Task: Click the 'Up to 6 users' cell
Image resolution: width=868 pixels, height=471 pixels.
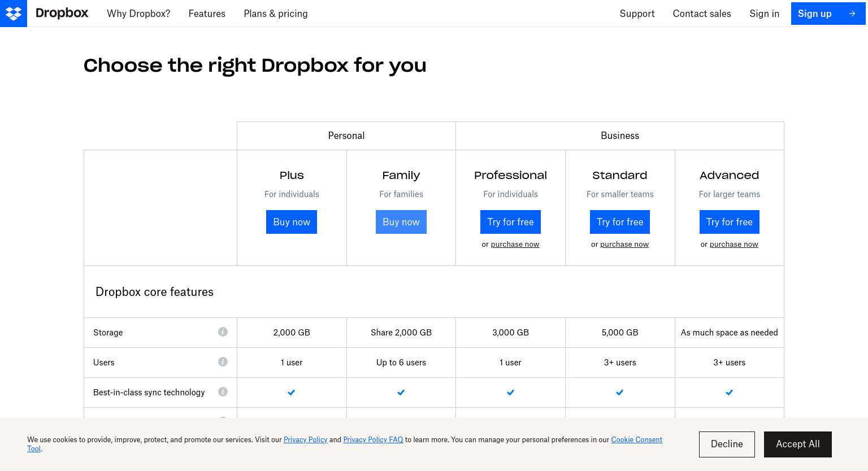Action: [401, 363]
